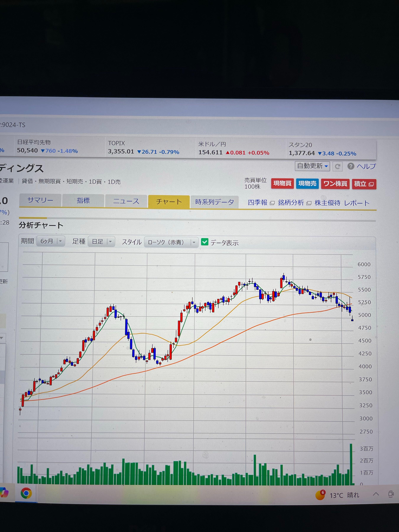Switch to the 時系列データ tab
The height and width of the screenshot is (532, 399).
click(x=214, y=202)
